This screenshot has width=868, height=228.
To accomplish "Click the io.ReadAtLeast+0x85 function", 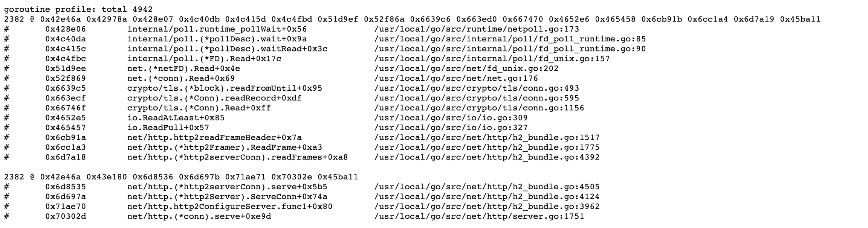I will (176, 118).
